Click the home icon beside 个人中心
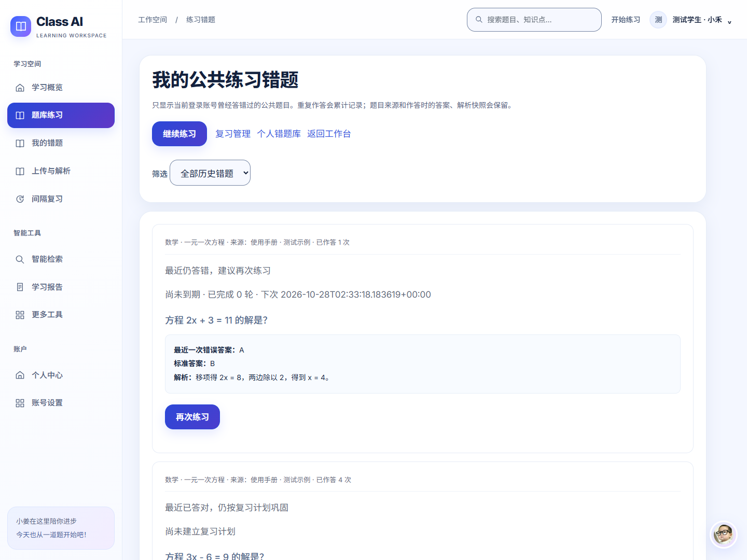This screenshot has height=560, width=747. (x=20, y=375)
